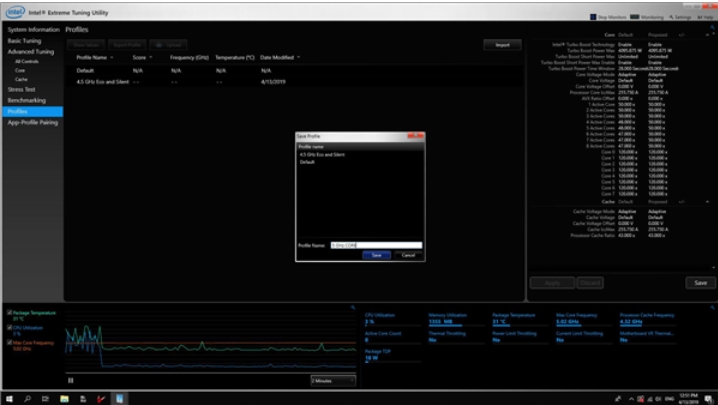Click the Apply button
The width and height of the screenshot is (718, 405).
point(552,283)
